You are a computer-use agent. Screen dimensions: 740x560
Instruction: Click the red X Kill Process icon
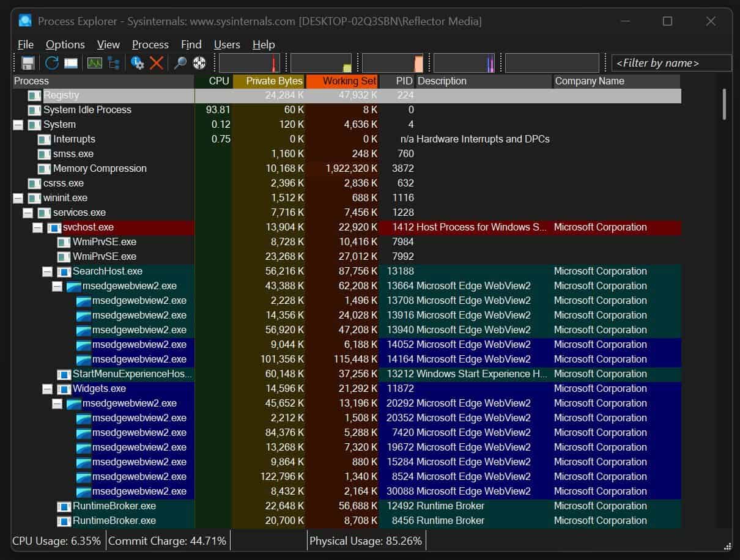point(157,62)
